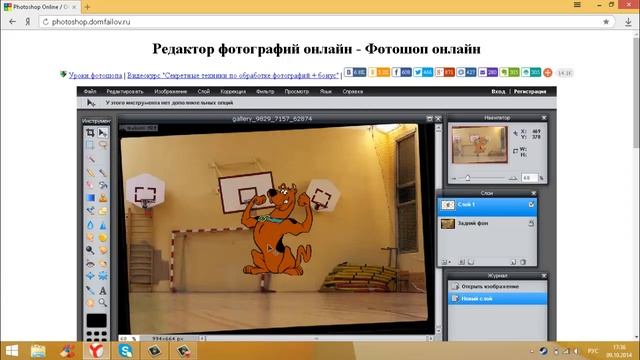This screenshot has width=640, height=360.
Task: Open Windows Start button
Action: tap(12, 351)
